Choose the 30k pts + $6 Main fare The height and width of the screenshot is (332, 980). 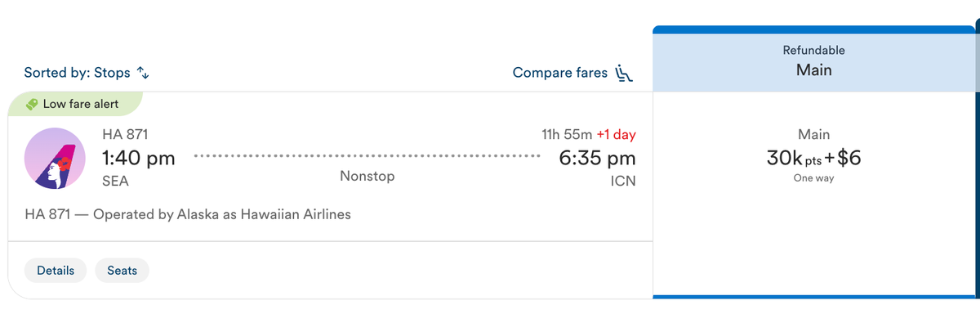click(814, 158)
